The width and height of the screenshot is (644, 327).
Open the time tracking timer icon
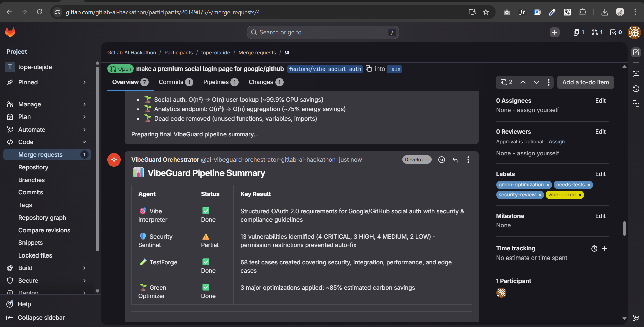point(594,248)
